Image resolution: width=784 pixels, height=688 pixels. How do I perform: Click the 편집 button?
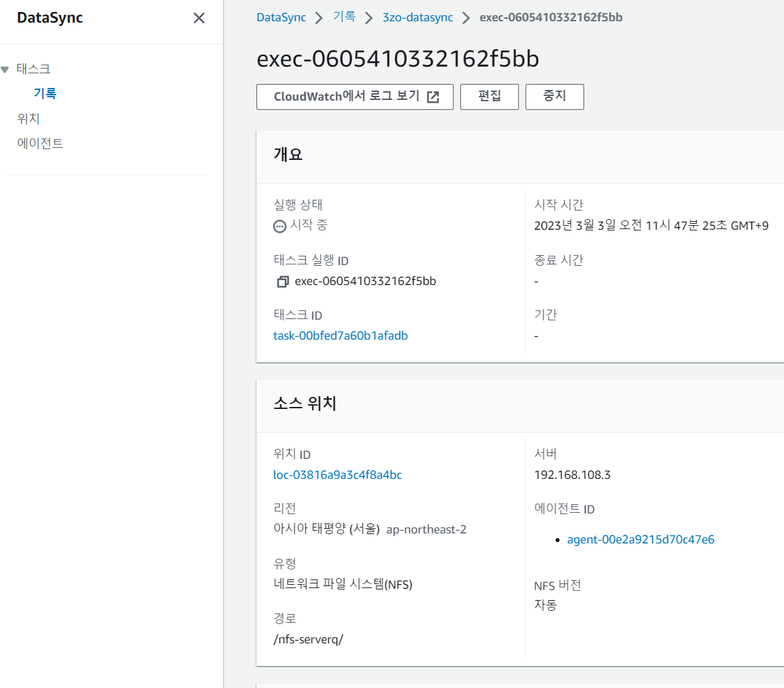489,97
